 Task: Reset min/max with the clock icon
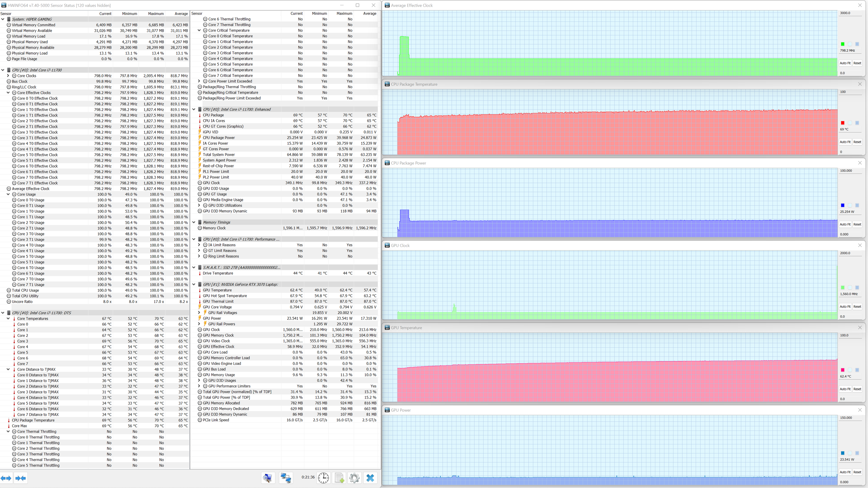[x=323, y=478]
